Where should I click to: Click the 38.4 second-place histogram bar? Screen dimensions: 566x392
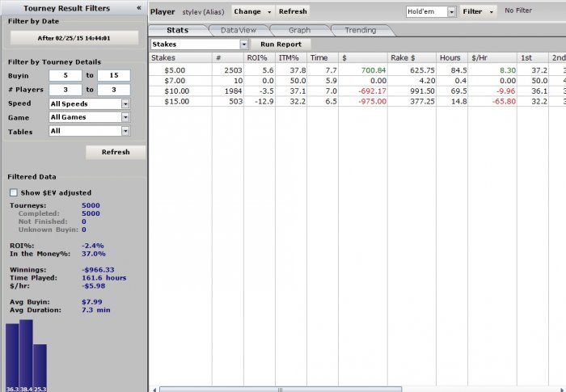(26, 355)
